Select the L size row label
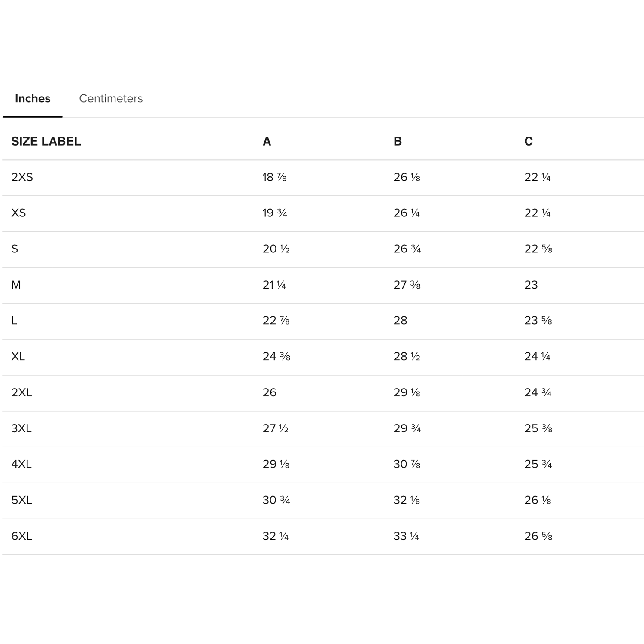 14,321
